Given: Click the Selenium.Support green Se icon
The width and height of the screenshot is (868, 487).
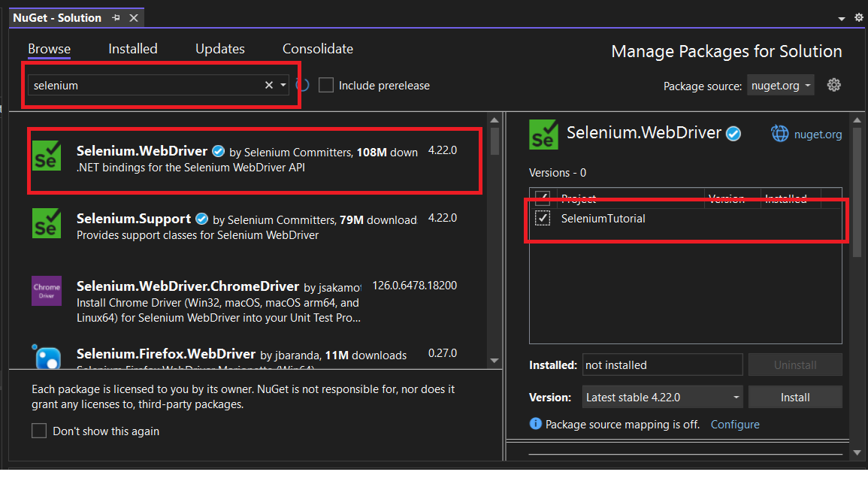Looking at the screenshot, I should (x=48, y=223).
